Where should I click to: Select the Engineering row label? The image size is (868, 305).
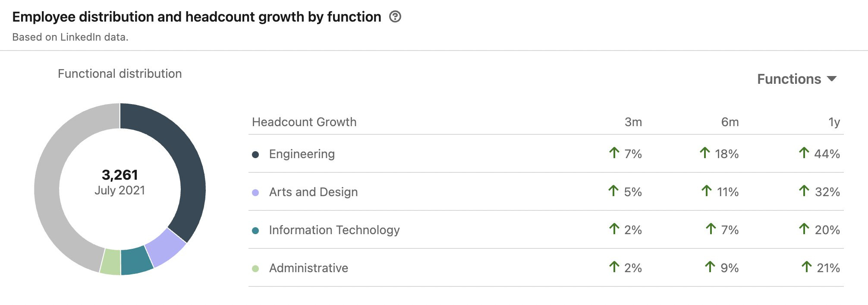click(x=302, y=154)
